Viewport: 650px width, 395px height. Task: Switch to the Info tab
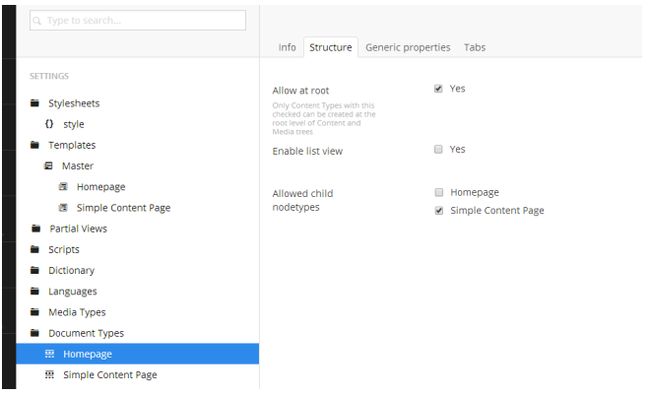click(x=287, y=47)
